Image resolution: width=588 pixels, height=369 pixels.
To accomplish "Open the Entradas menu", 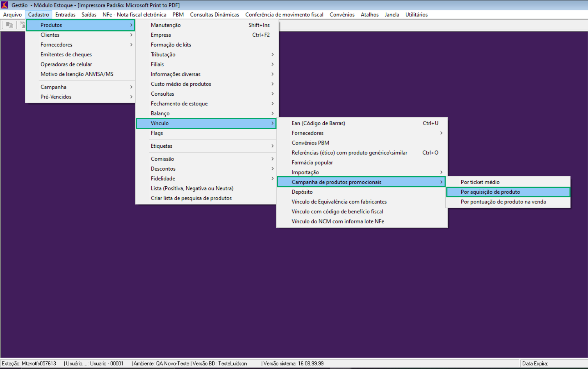I will coord(65,15).
